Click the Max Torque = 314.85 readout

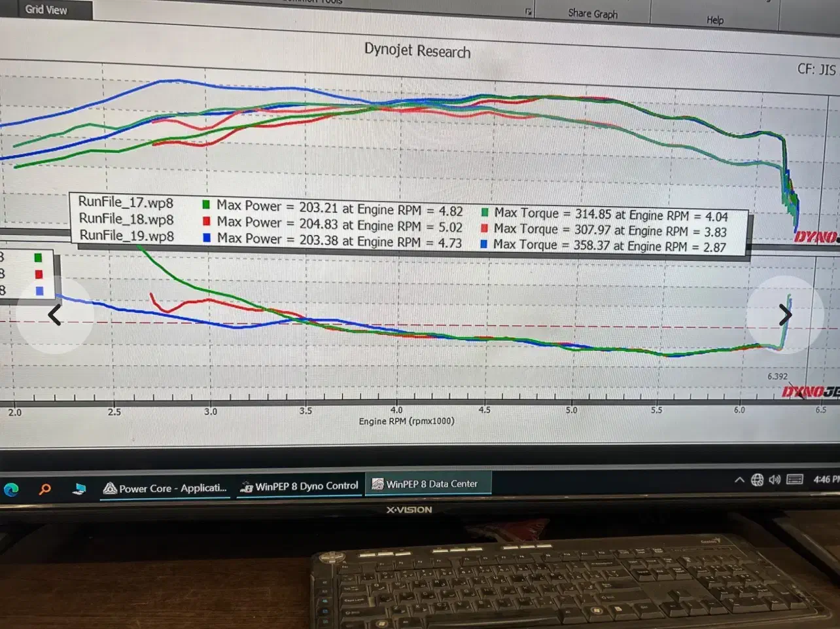pyautogui.click(x=611, y=215)
